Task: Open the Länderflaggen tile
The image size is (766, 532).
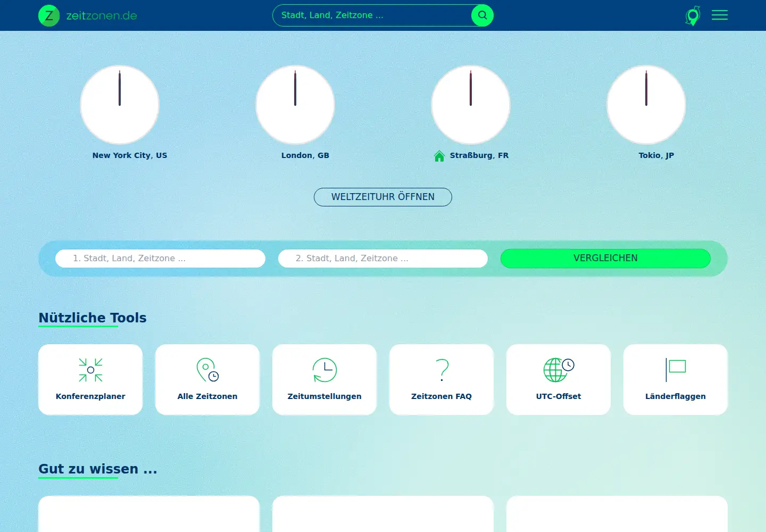Action: point(676,379)
